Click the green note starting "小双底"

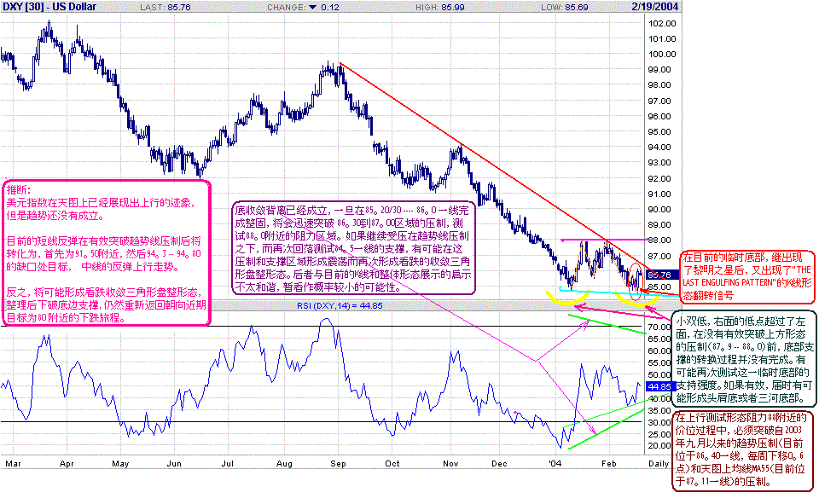coord(744,359)
